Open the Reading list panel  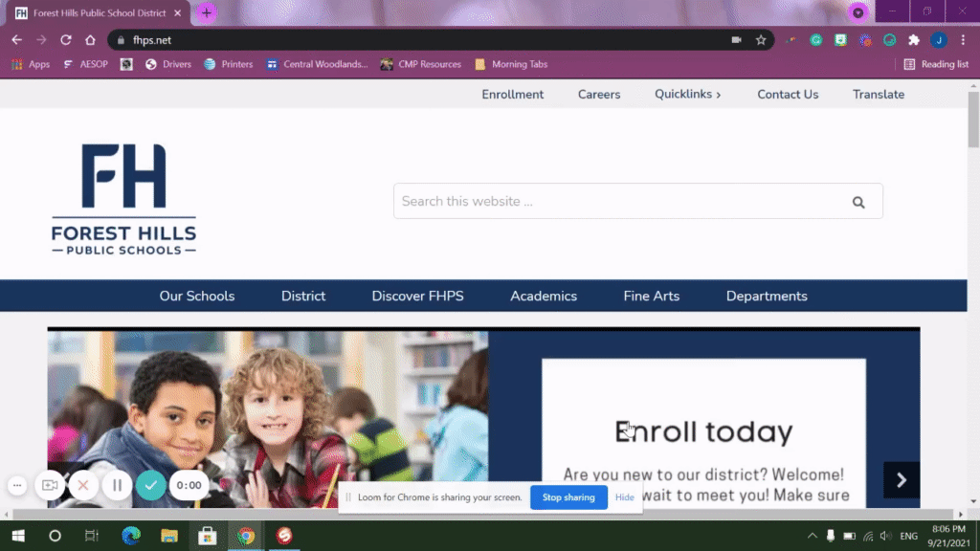point(936,64)
